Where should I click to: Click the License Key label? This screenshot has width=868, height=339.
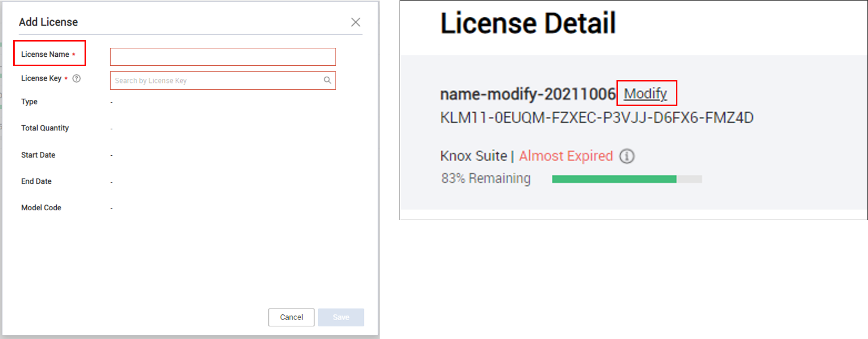click(x=41, y=78)
